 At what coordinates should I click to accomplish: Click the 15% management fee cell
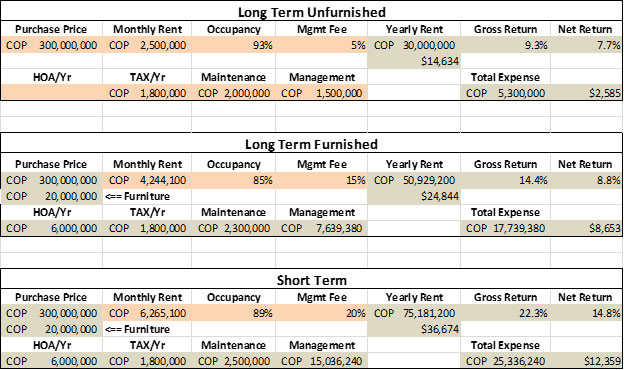[x=321, y=180]
